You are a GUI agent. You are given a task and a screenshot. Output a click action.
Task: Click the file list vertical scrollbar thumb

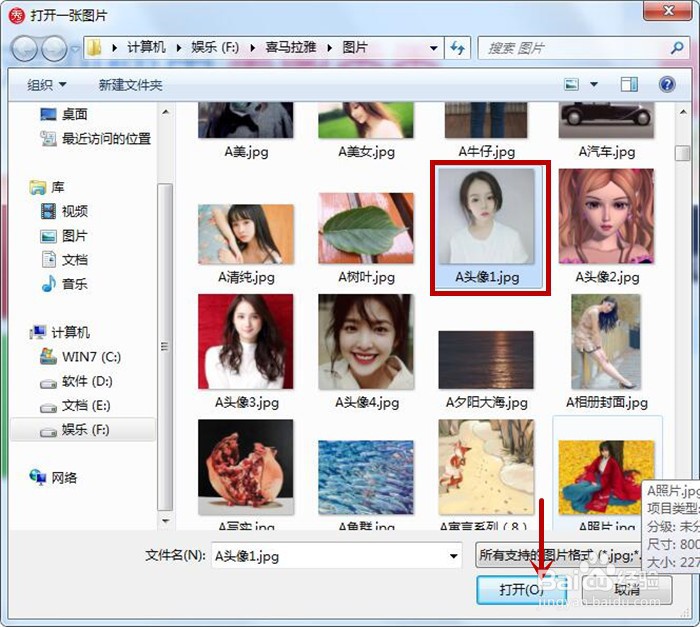coord(683,153)
